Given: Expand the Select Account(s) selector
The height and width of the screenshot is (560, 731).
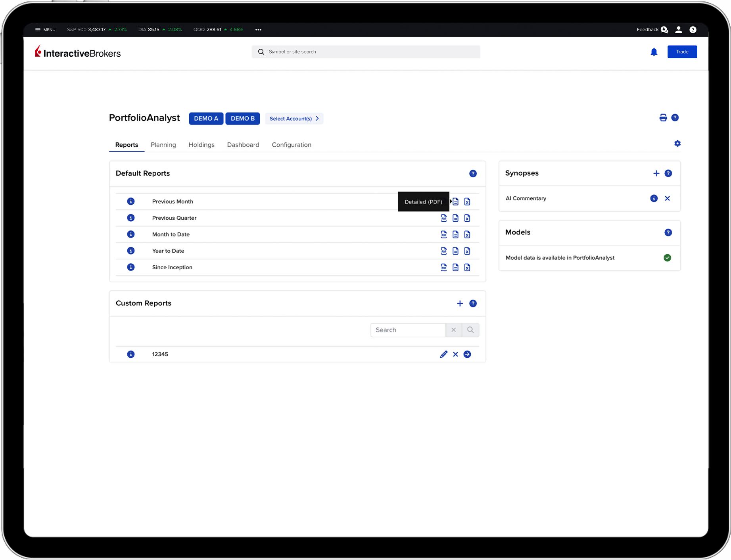Looking at the screenshot, I should 294,119.
